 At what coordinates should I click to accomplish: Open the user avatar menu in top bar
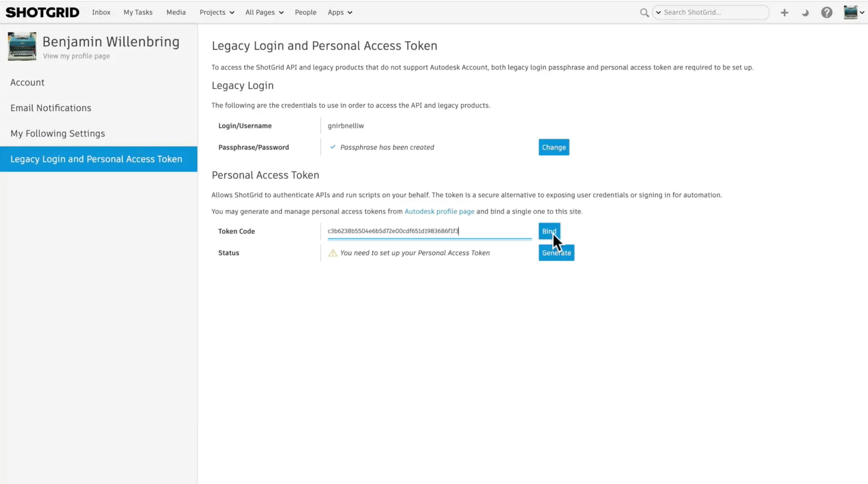pos(853,13)
